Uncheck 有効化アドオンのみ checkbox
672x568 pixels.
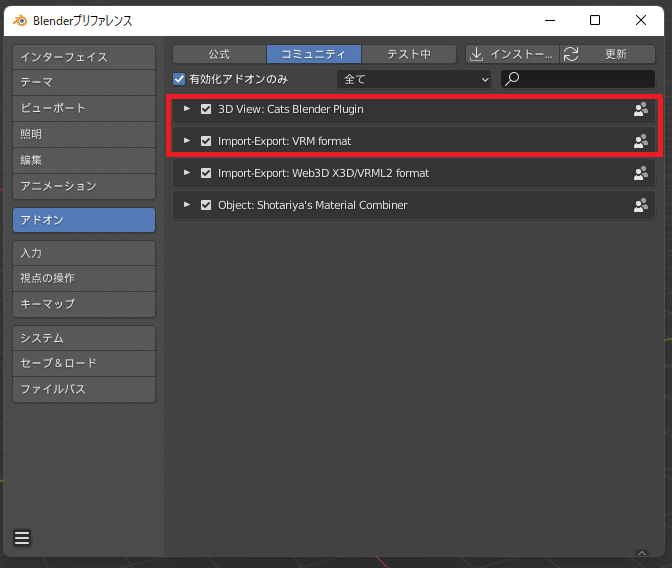[179, 79]
